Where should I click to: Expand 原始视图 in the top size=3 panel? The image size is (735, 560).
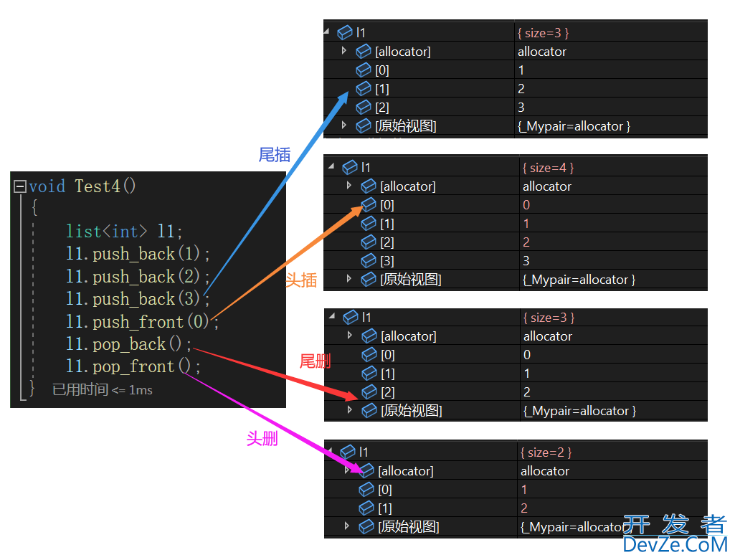click(x=344, y=125)
